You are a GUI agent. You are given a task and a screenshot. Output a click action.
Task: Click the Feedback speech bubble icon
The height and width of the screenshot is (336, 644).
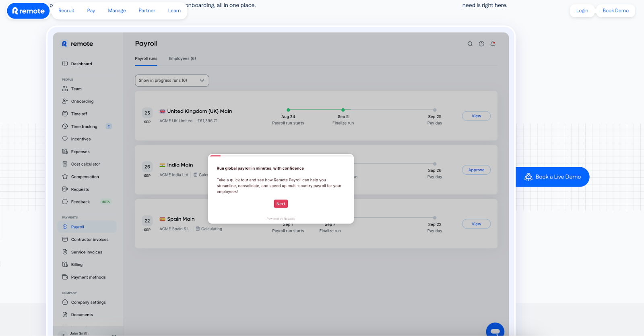click(x=65, y=202)
